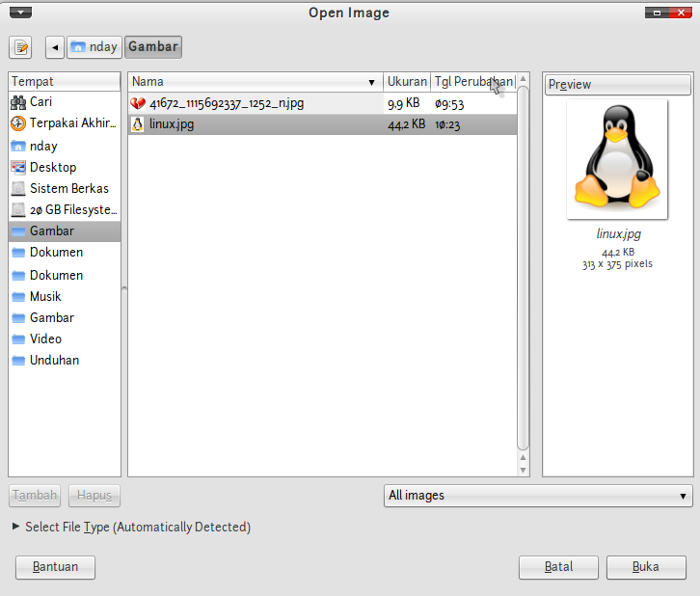The image size is (700, 596).
Task: Open the All images filter dropdown
Action: click(x=538, y=496)
